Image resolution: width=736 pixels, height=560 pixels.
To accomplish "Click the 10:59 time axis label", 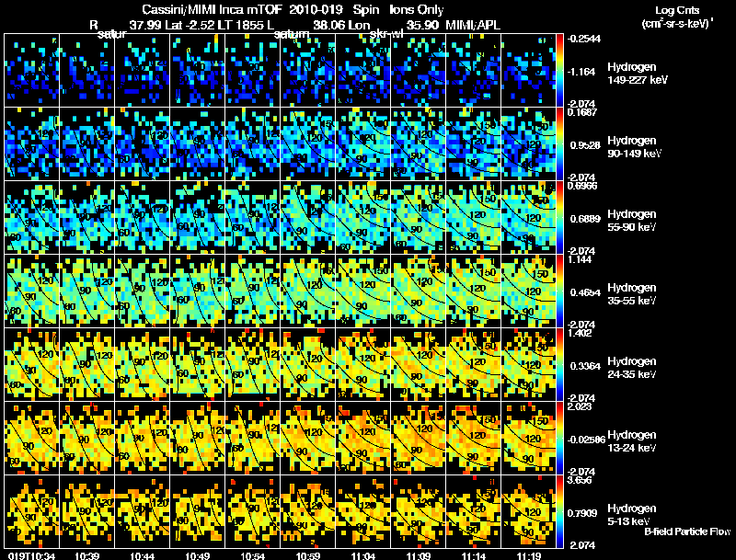I will 307,555.
